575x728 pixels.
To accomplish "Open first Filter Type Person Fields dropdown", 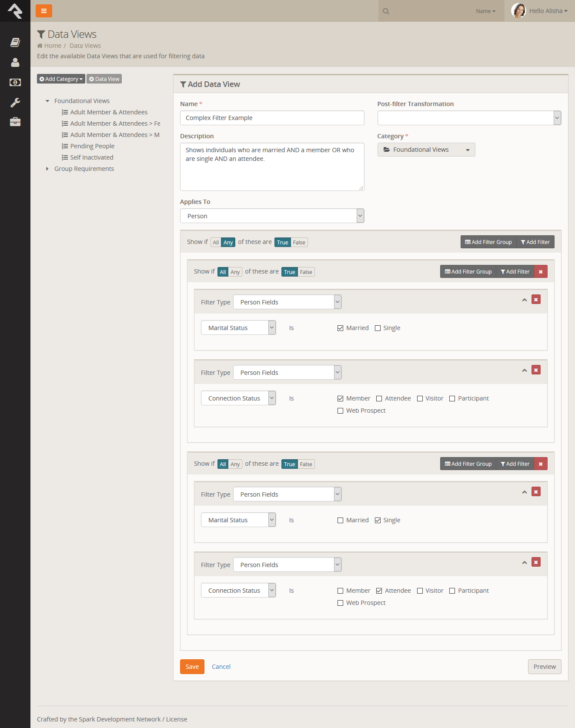I will [287, 302].
